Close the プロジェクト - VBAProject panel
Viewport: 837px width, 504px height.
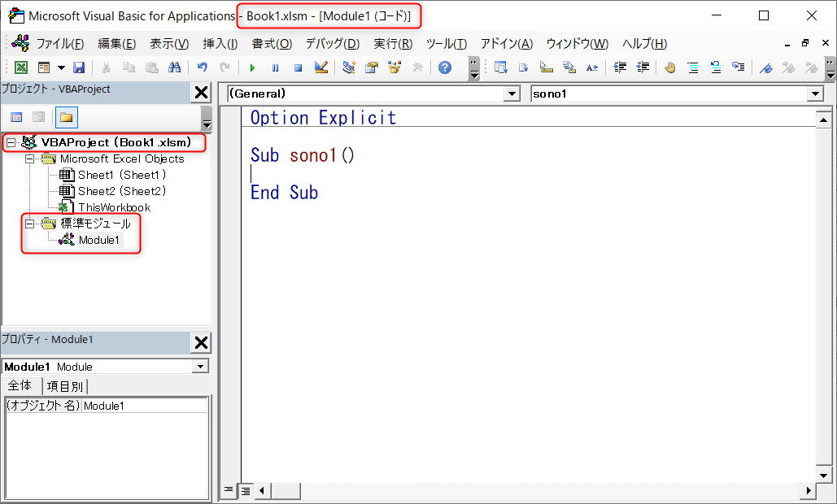point(201,93)
